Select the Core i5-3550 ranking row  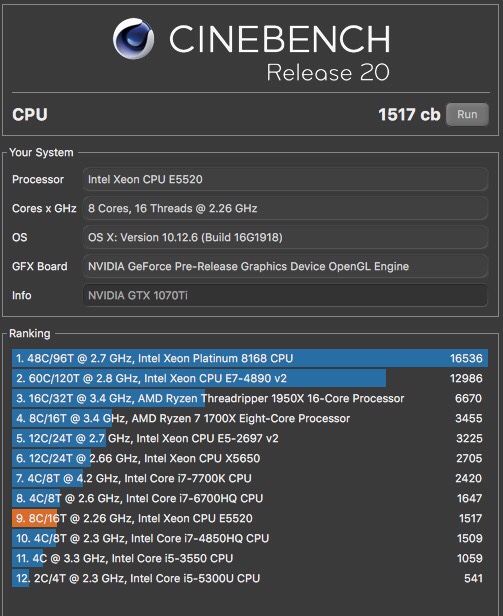pos(250,559)
